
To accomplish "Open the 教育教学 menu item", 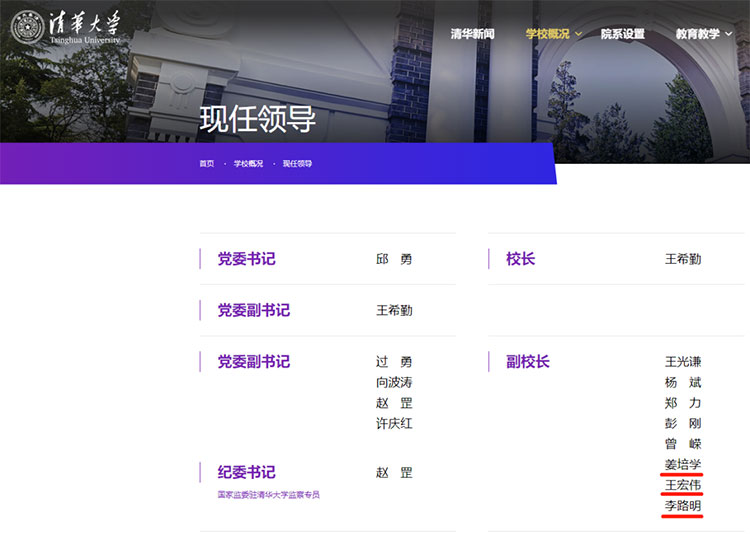I will pyautogui.click(x=697, y=34).
